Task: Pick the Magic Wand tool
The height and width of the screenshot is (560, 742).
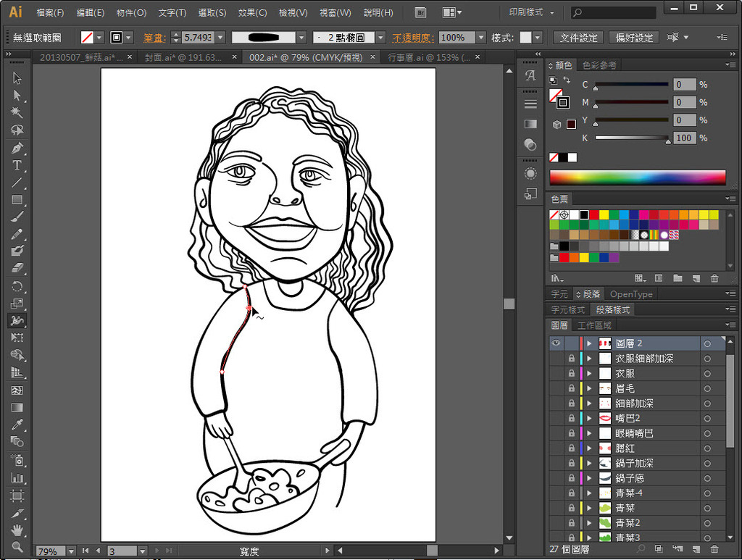Action: tap(17, 113)
